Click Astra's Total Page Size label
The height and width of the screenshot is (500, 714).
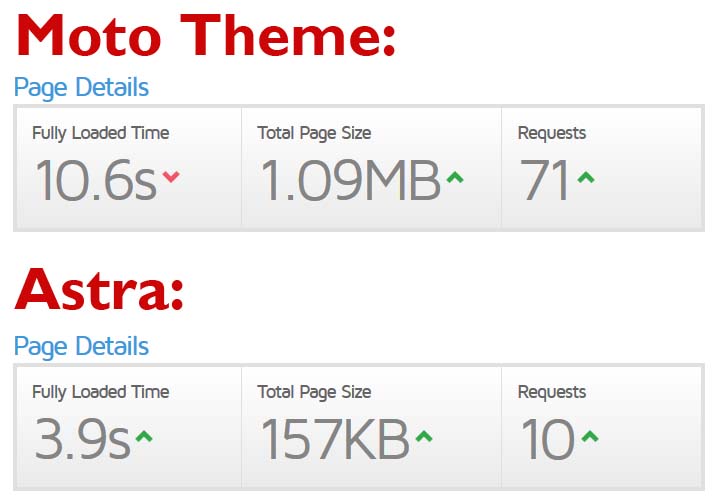tap(314, 393)
